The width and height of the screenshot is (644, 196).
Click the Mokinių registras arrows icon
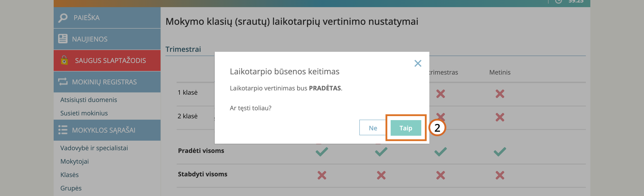point(63,82)
